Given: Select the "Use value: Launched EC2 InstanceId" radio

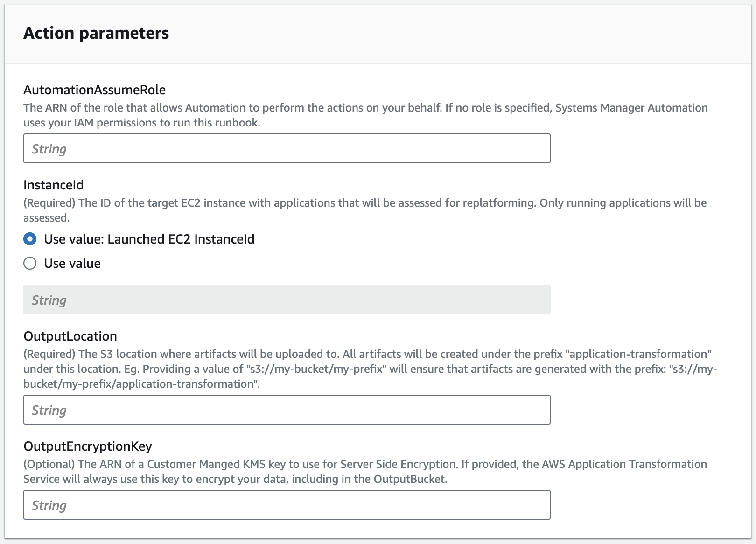Looking at the screenshot, I should pos(29,239).
